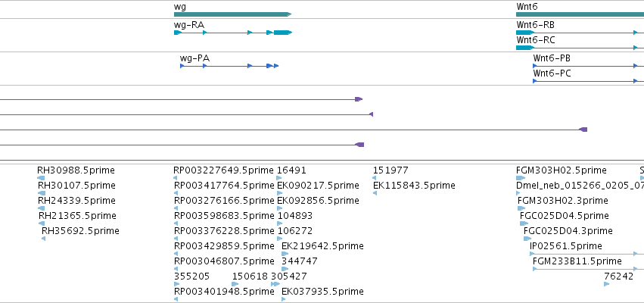Click the FGM303H02.5prime feature arrow

[x=521, y=178]
